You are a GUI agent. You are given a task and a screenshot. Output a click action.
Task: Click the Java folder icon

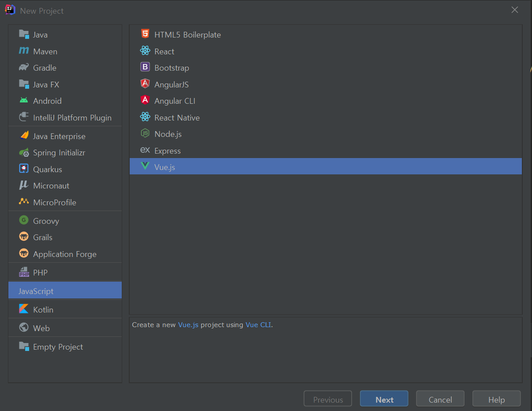point(24,34)
